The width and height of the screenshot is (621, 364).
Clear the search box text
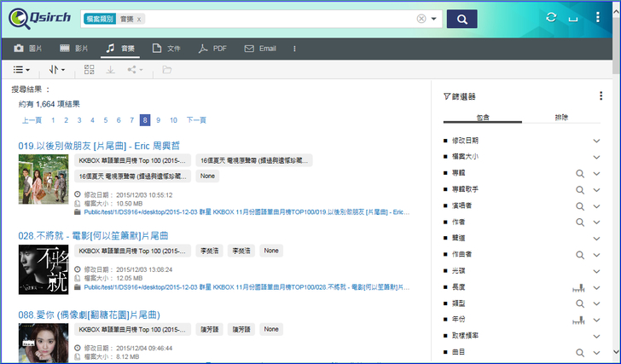point(421,19)
